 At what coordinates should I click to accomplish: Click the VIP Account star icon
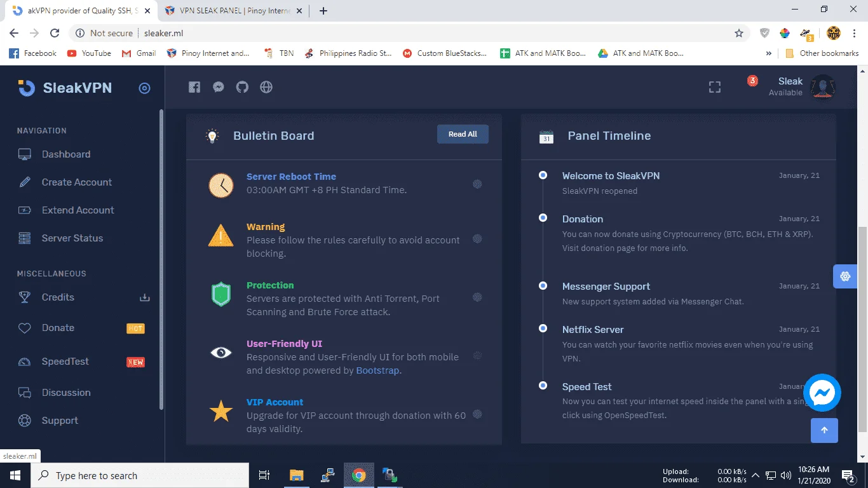(x=221, y=411)
